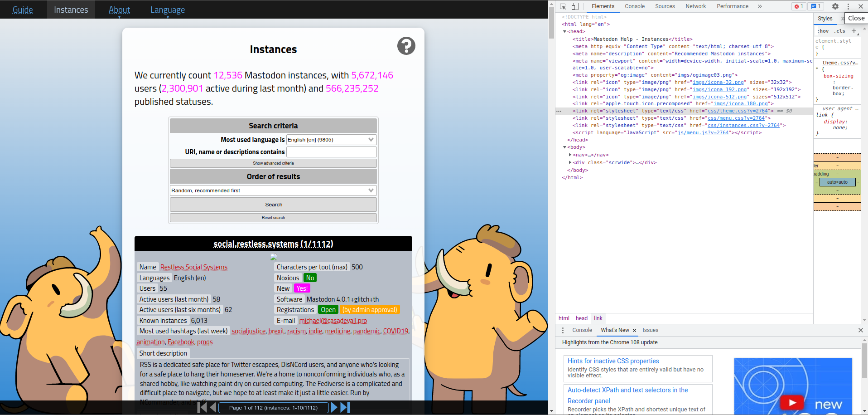This screenshot has height=415, width=868.
Task: Toggle :hov element state panel
Action: pos(823,31)
